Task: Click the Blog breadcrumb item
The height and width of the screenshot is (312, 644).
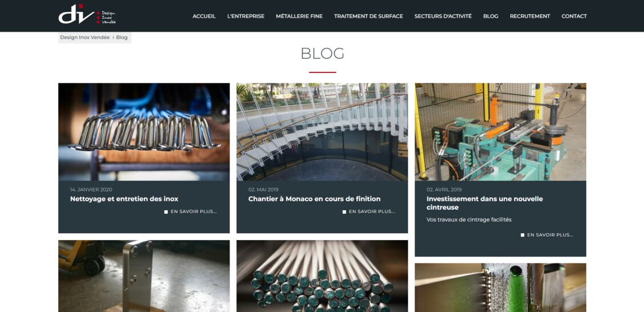Action: click(122, 37)
